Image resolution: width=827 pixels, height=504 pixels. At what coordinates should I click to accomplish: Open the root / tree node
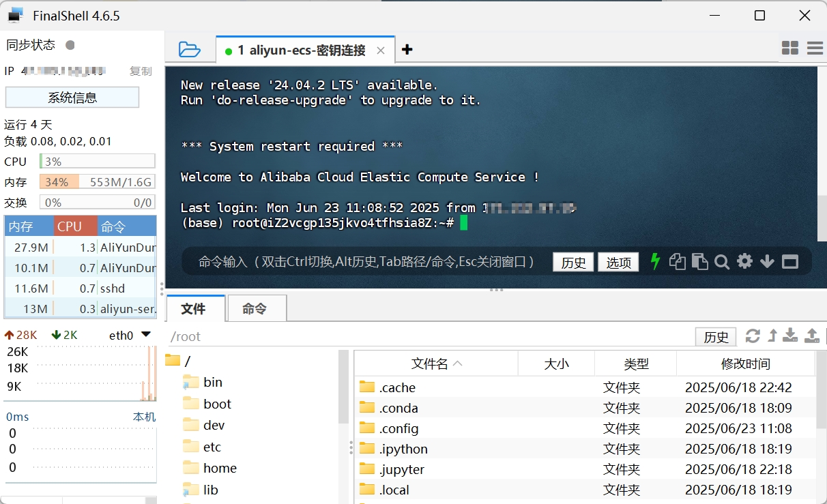(179, 361)
